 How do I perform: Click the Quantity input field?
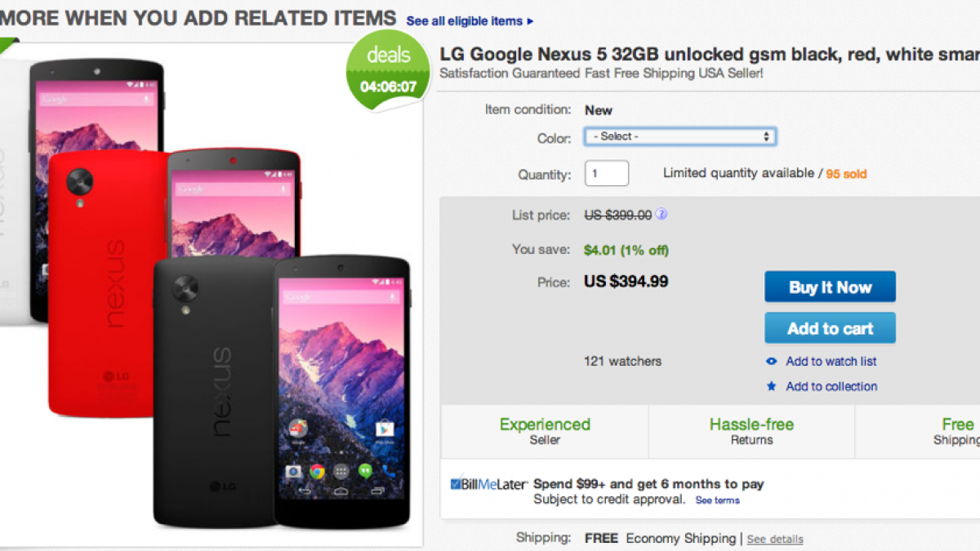[x=607, y=174]
